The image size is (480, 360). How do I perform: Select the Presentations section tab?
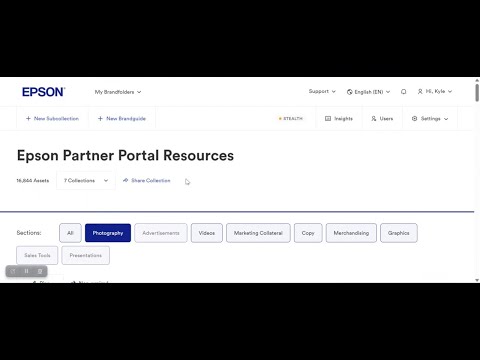tap(86, 255)
